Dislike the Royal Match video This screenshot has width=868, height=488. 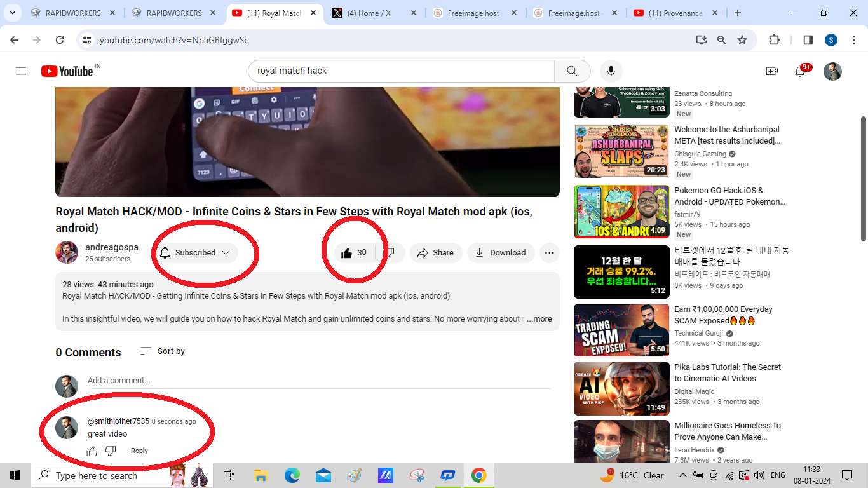point(391,253)
